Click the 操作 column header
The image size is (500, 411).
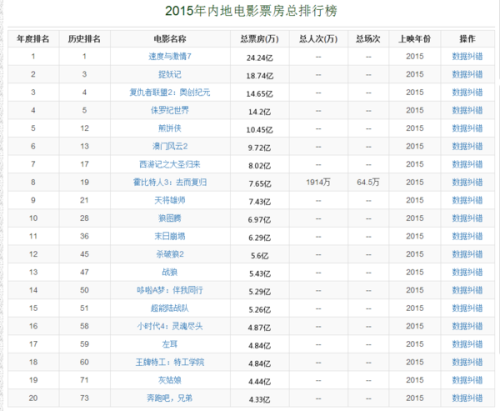(467, 39)
